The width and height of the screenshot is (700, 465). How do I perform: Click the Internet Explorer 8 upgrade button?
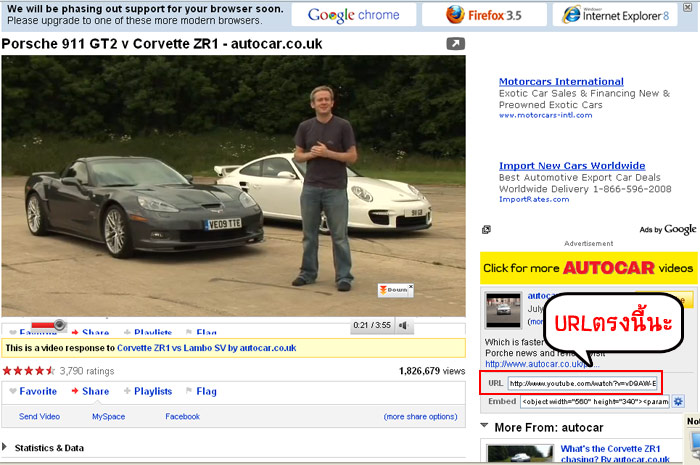[x=615, y=15]
